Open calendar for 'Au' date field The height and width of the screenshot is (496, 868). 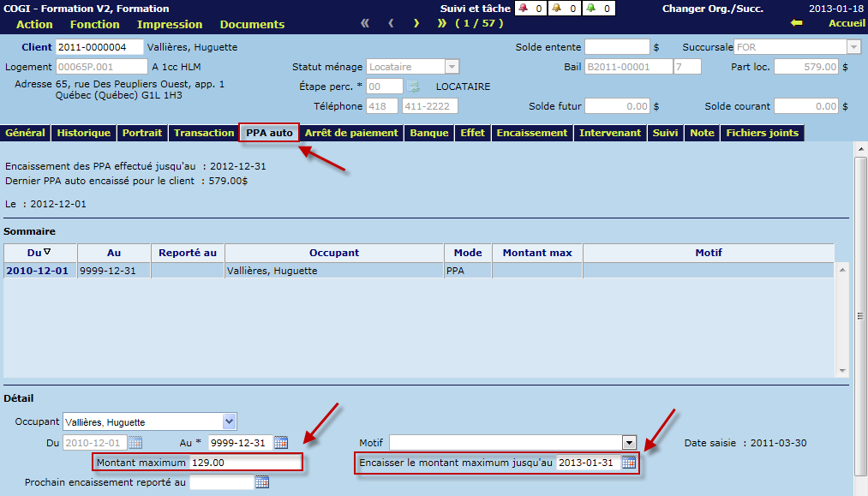[281, 443]
